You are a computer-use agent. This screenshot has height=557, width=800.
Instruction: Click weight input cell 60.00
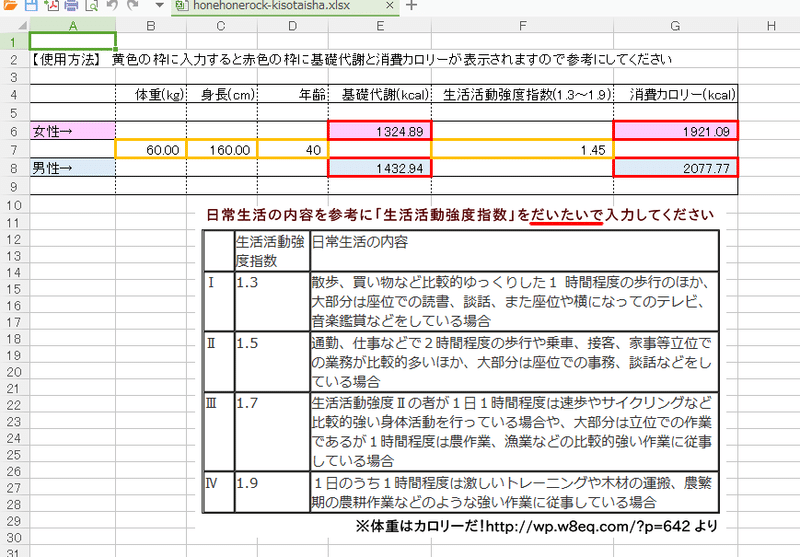coord(151,150)
